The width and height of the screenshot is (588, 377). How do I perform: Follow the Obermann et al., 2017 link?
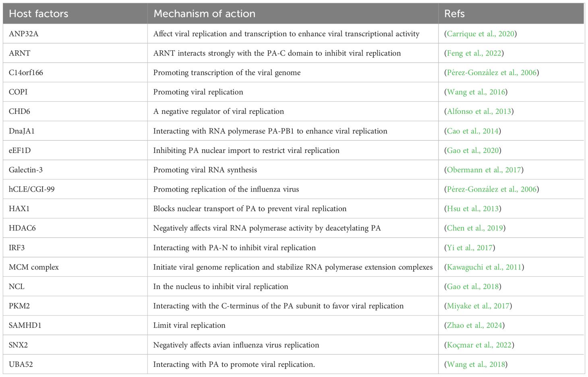[x=484, y=170]
